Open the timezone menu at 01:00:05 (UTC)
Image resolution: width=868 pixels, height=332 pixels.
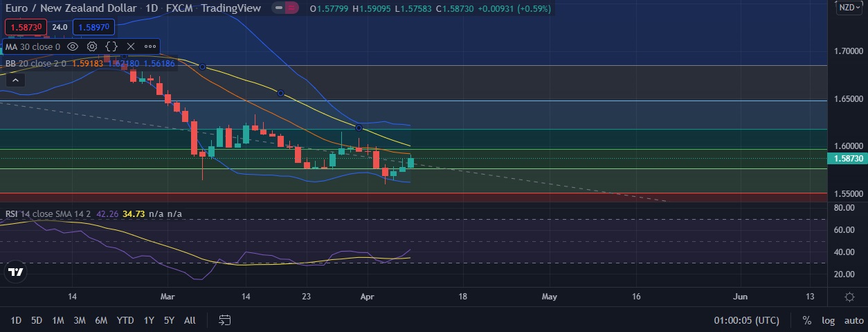[x=747, y=320]
